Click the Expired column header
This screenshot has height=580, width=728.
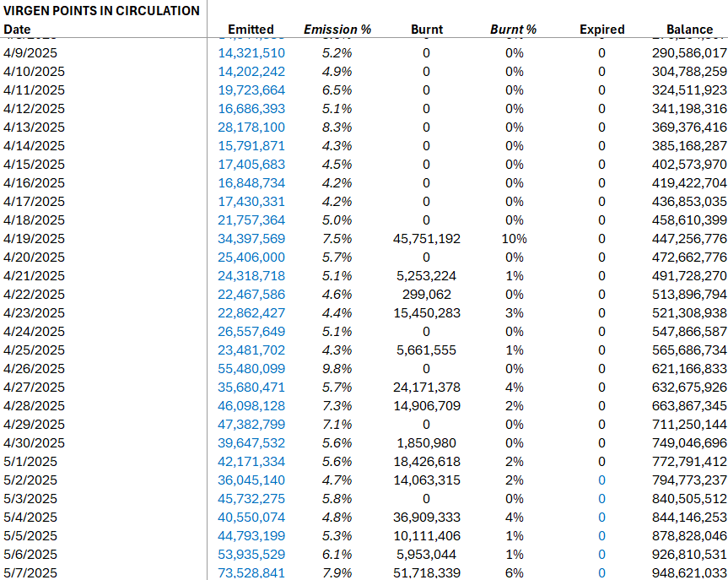click(x=601, y=29)
